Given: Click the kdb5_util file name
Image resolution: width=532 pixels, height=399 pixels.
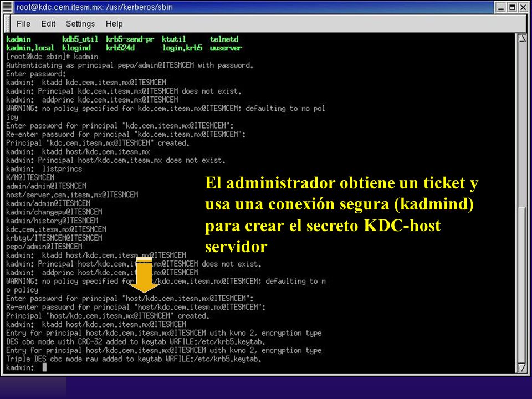Looking at the screenshot, I should click(80, 39).
